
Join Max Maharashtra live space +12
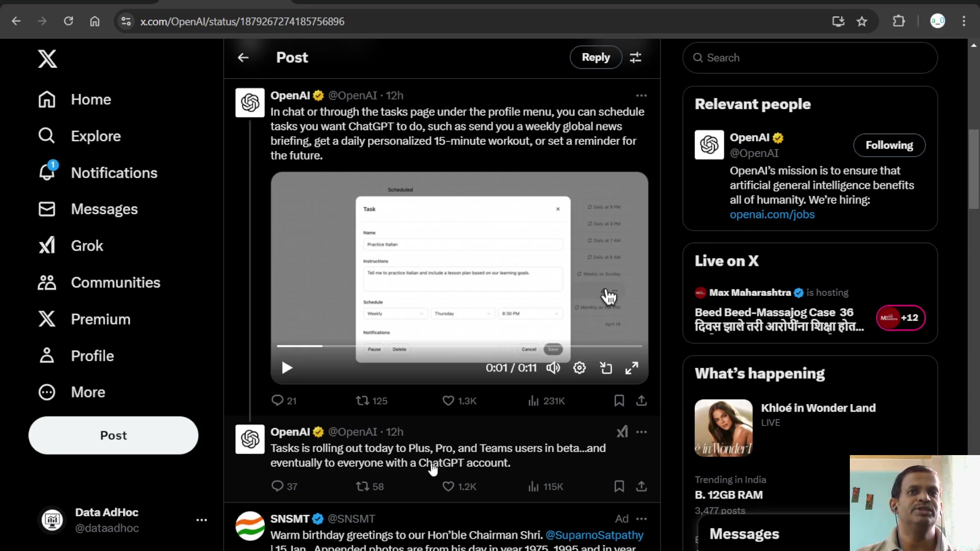tap(901, 318)
